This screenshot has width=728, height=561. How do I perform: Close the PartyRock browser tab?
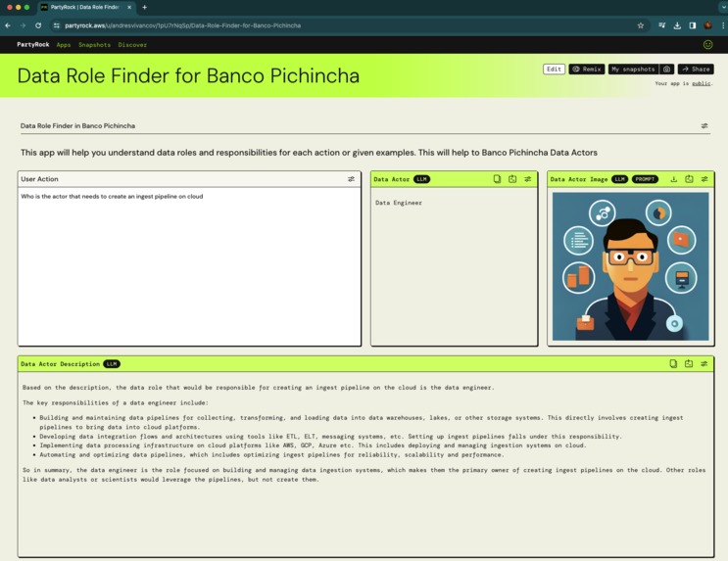(129, 8)
